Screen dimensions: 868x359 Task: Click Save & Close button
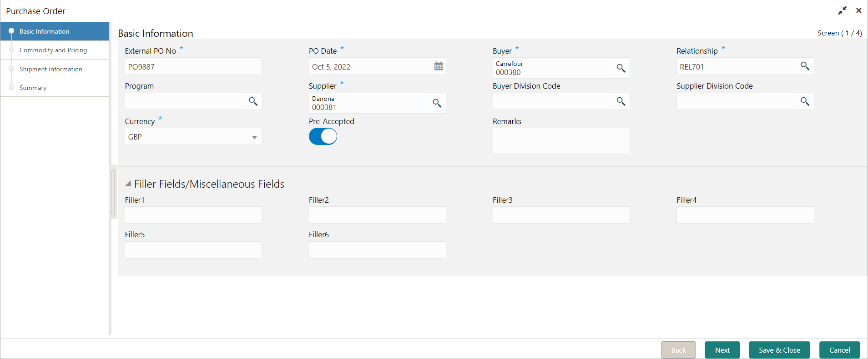pos(779,350)
